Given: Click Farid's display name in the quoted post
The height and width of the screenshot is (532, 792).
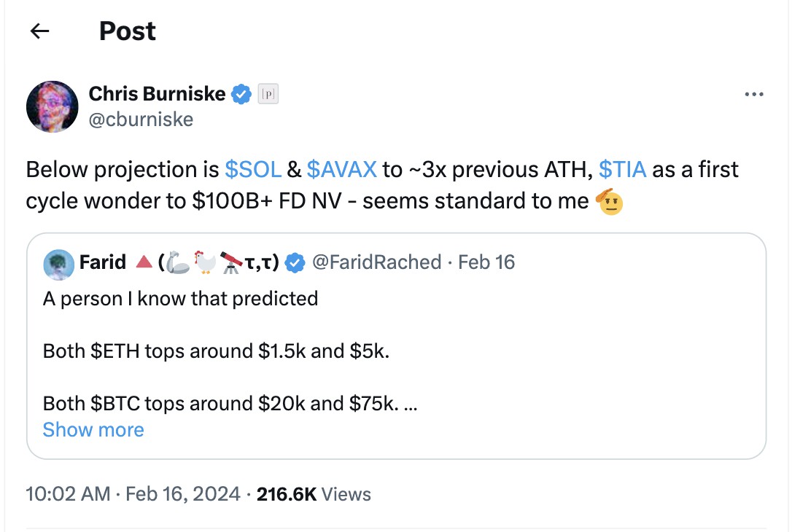Looking at the screenshot, I should (x=103, y=262).
